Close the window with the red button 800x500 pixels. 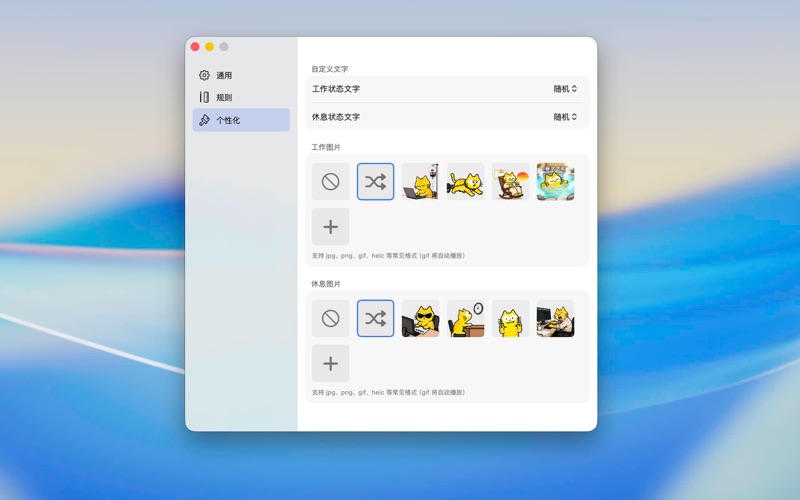[x=195, y=47]
